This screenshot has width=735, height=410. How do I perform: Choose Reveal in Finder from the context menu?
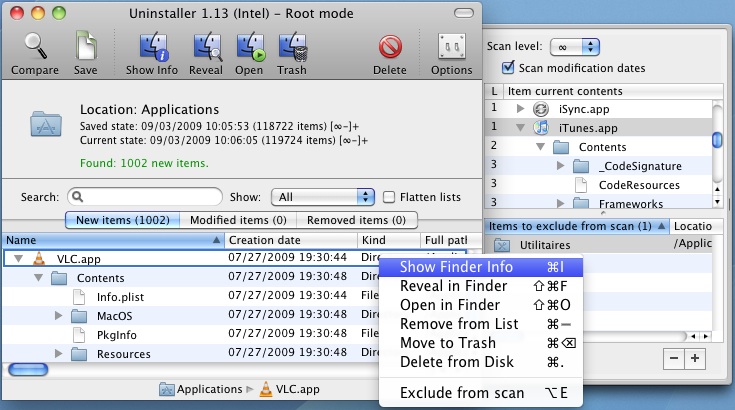click(481, 286)
